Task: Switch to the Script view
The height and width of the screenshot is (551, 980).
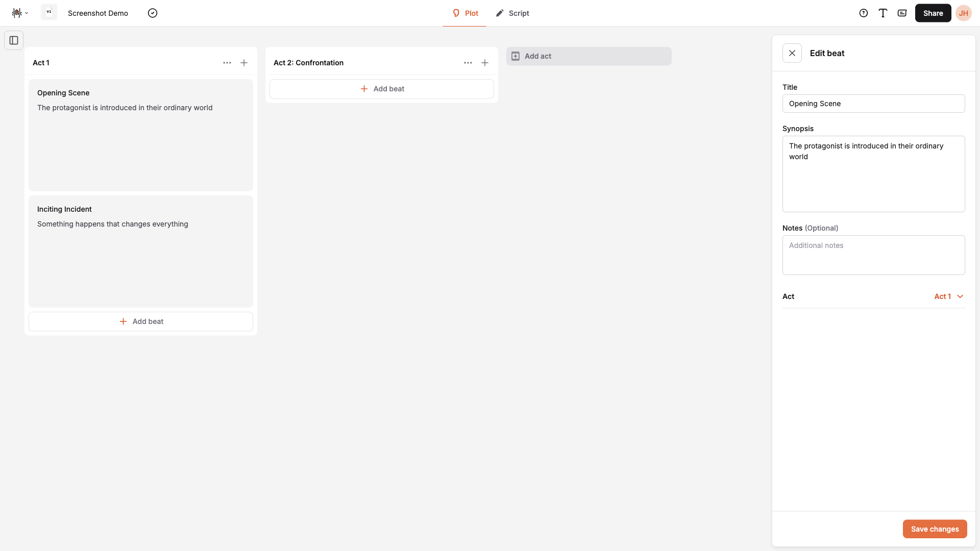Action: (513, 13)
